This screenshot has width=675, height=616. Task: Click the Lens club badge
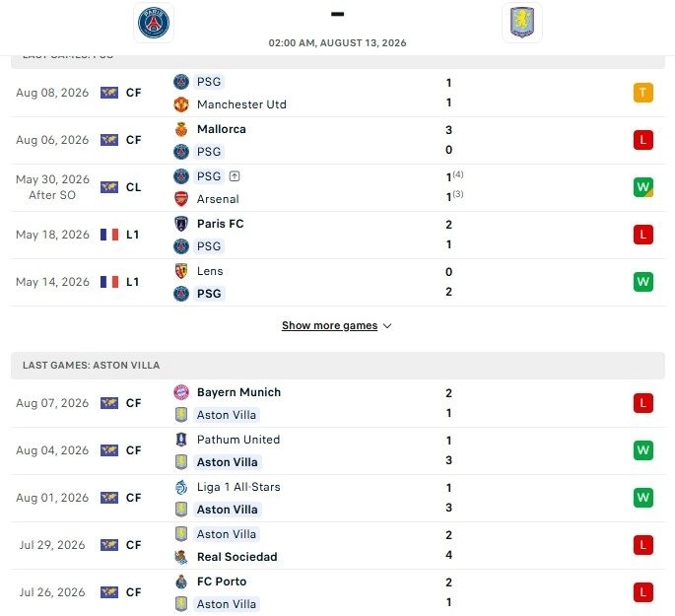coord(181,271)
